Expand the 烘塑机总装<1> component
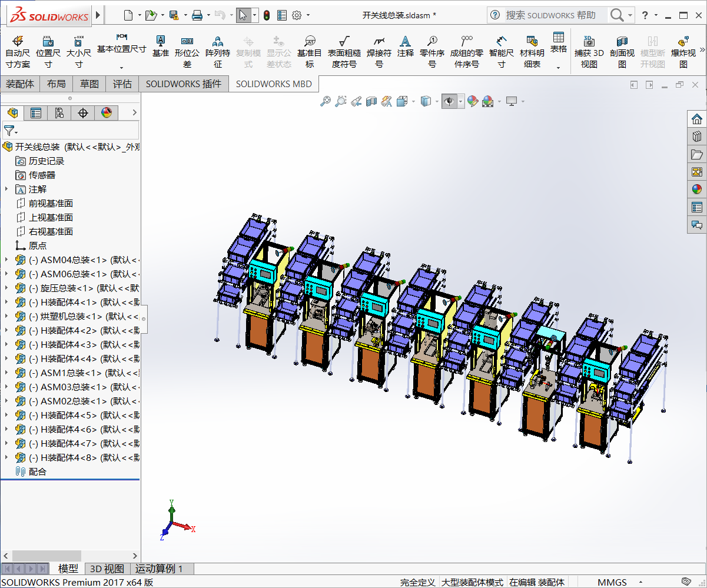Viewport: 707px width, 588px height. (x=6, y=316)
